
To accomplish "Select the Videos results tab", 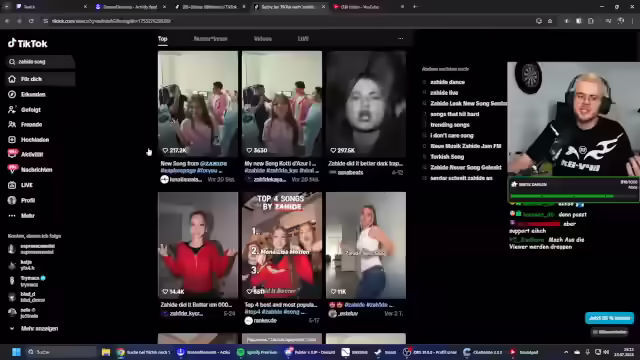I will [x=262, y=39].
